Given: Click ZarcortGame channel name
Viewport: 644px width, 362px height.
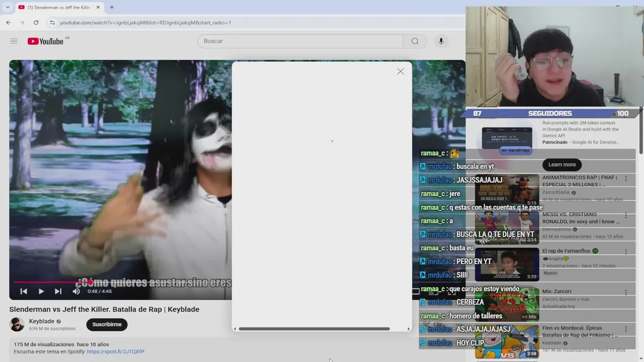Looking at the screenshot, I should click(x=556, y=193).
